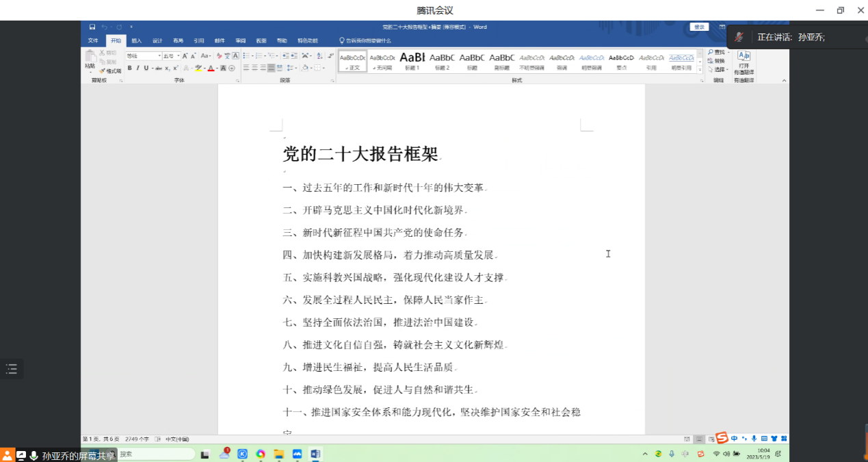
Task: Click the Windows taskbar search box
Action: tap(156, 454)
